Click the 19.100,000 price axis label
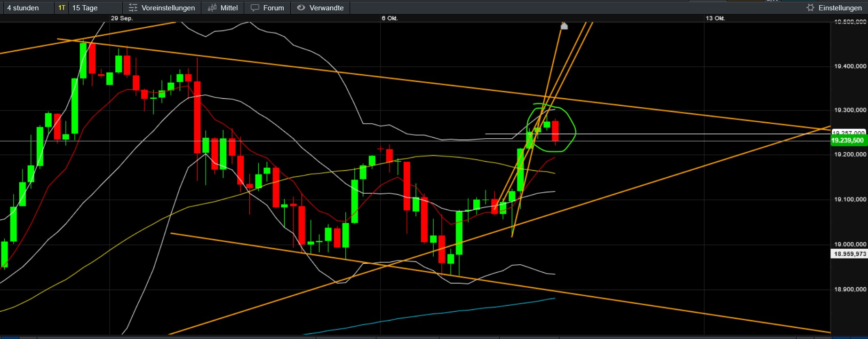Screen dimensions: 868x339 850,199
